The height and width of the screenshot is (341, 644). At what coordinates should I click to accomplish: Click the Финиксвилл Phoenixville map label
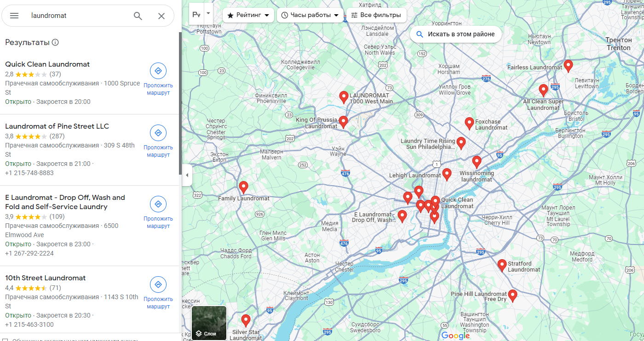pos(271,98)
